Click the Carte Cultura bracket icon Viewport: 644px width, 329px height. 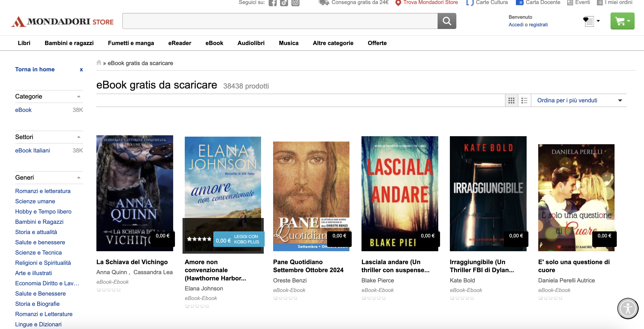coord(470,3)
